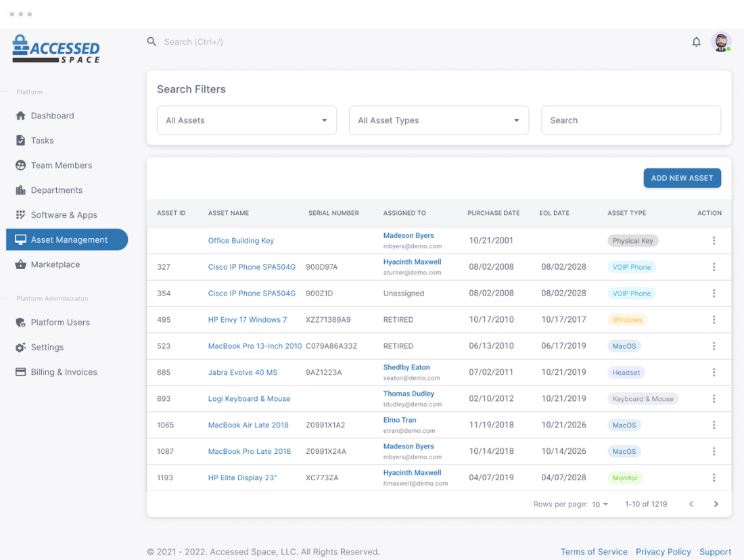Open actions menu for HP Elite Display row
The height and width of the screenshot is (560, 744).
click(x=714, y=478)
